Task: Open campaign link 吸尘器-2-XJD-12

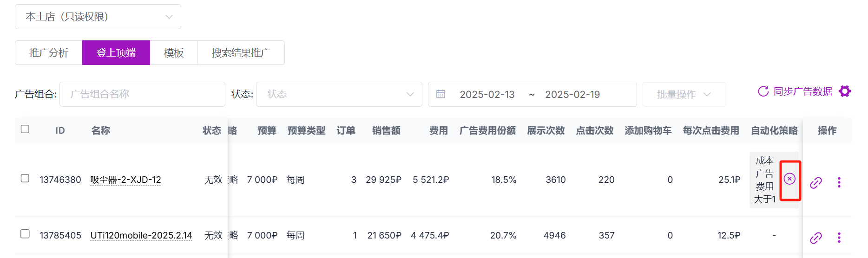Action: (125, 180)
